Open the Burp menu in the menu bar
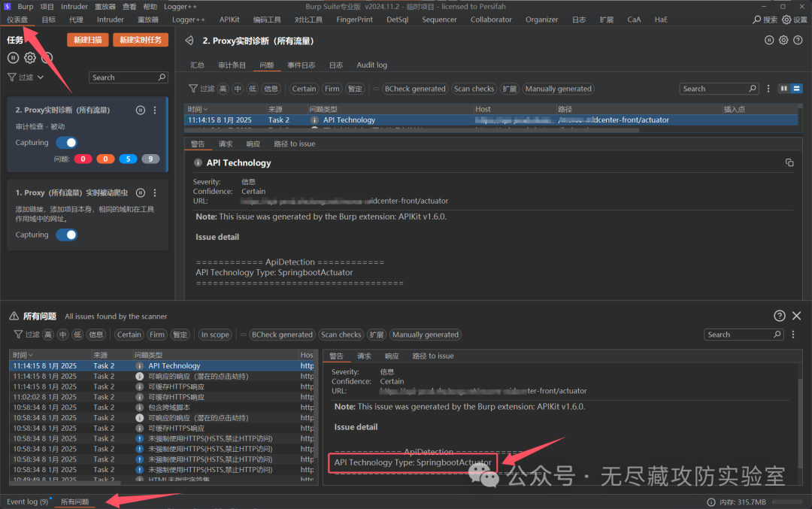Viewport: 812px width, 509px height. 25,7
